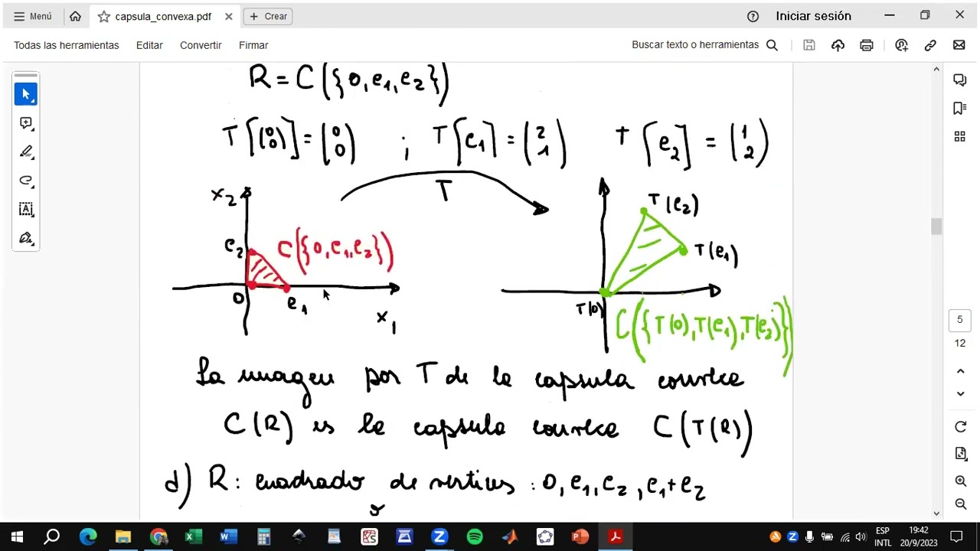Go to previous page up arrow
980x551 pixels.
[961, 371]
